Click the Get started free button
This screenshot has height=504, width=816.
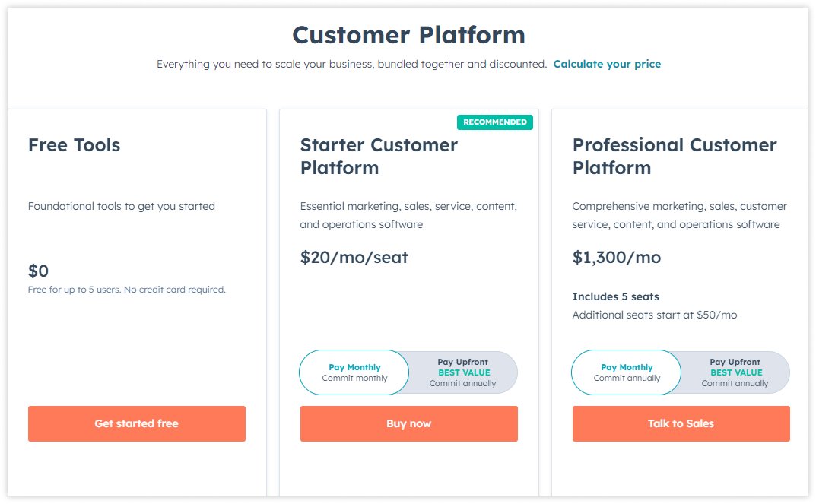[136, 423]
